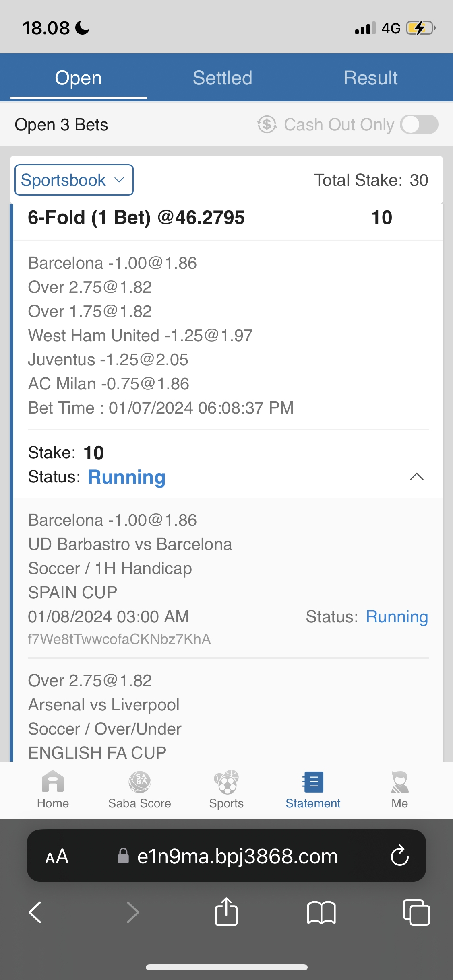Open the Me profile icon

coord(399,782)
